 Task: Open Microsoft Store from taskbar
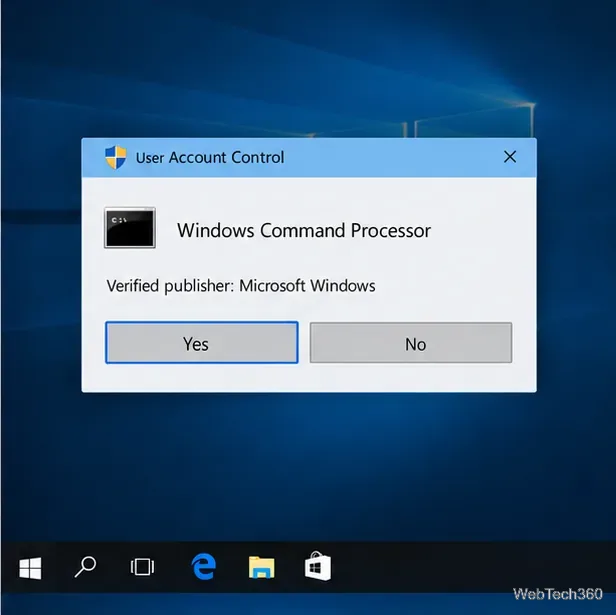(318, 566)
